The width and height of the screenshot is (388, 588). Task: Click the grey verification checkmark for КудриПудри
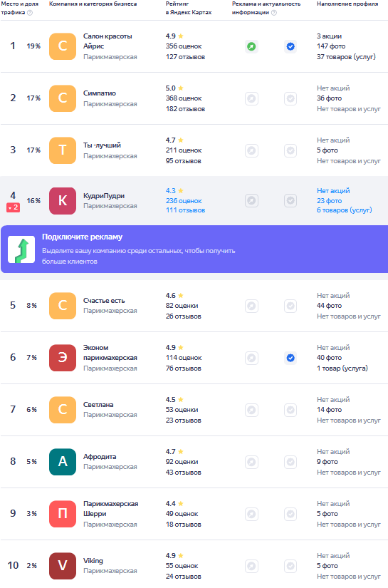[290, 200]
